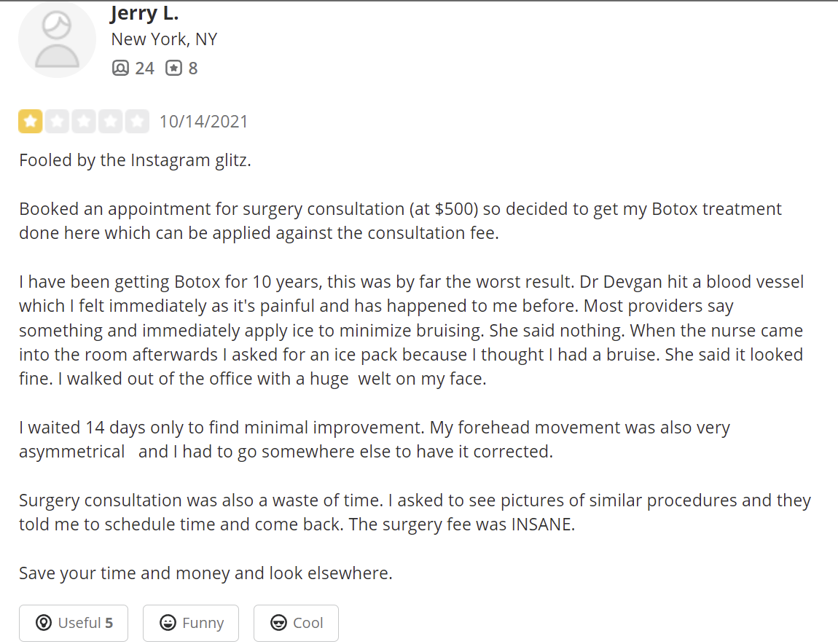Click the fifth gray rating star
838x644 pixels.
tap(137, 122)
